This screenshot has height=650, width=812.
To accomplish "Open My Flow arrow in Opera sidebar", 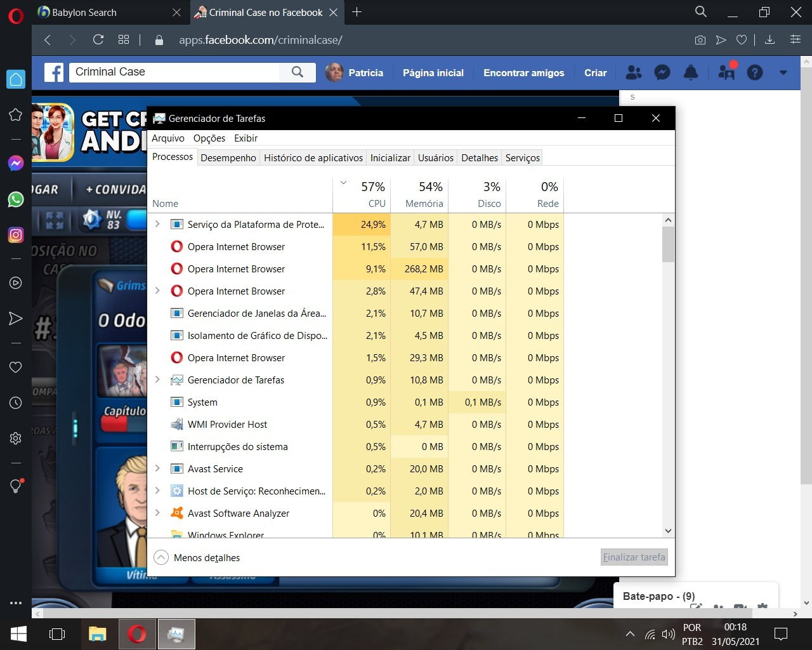I will click(x=16, y=319).
